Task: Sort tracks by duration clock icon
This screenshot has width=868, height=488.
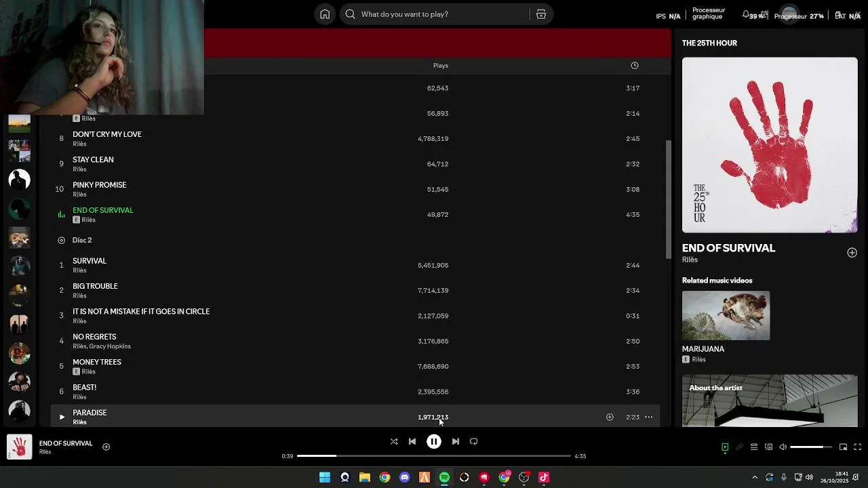Action: pos(635,66)
